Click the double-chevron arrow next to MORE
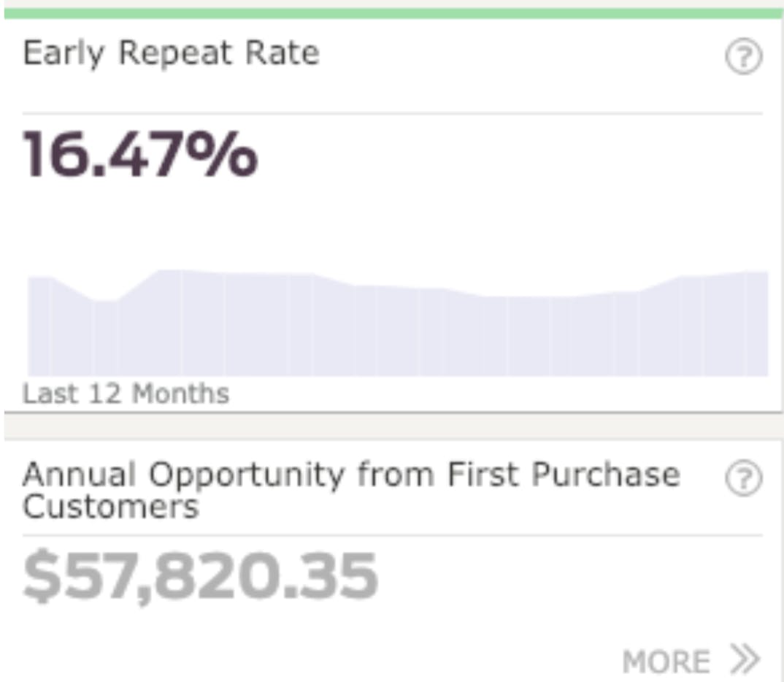This screenshot has height=682, width=784. [x=745, y=659]
